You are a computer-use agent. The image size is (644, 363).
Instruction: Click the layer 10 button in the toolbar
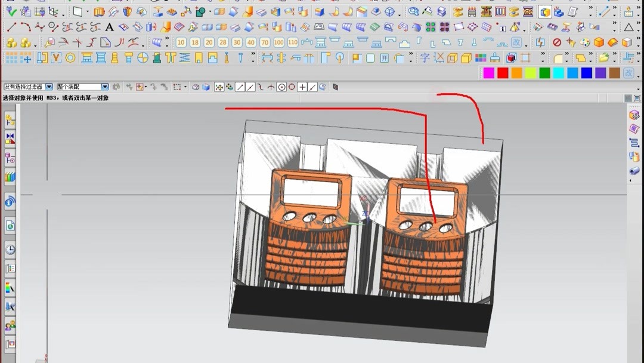pos(181,42)
